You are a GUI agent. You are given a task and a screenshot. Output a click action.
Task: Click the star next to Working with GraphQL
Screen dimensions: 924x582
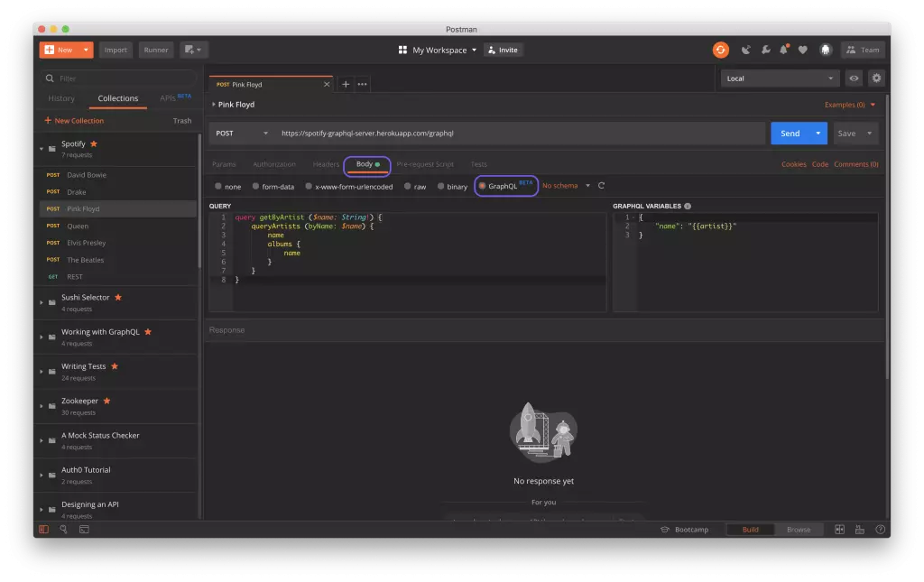click(148, 332)
